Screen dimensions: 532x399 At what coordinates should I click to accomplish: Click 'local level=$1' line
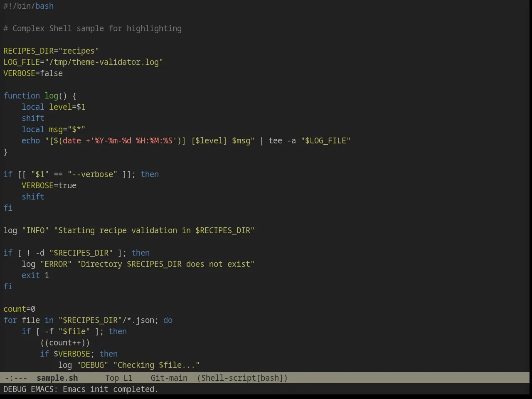pos(54,107)
